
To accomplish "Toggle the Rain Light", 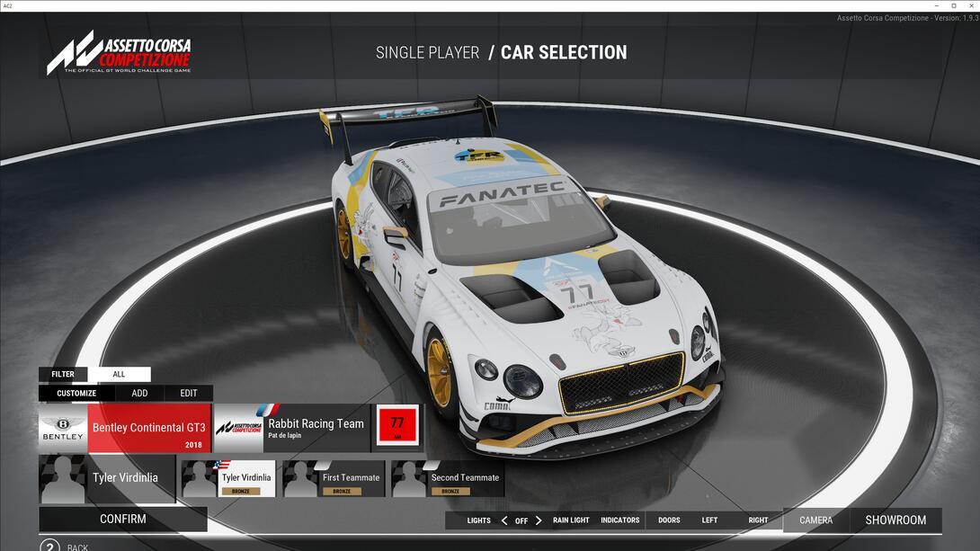I will [x=571, y=520].
